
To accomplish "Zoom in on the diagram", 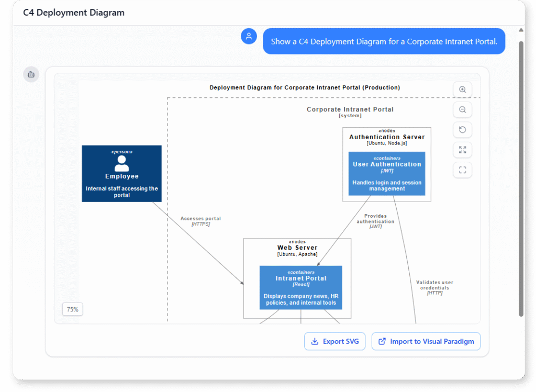I will (462, 89).
